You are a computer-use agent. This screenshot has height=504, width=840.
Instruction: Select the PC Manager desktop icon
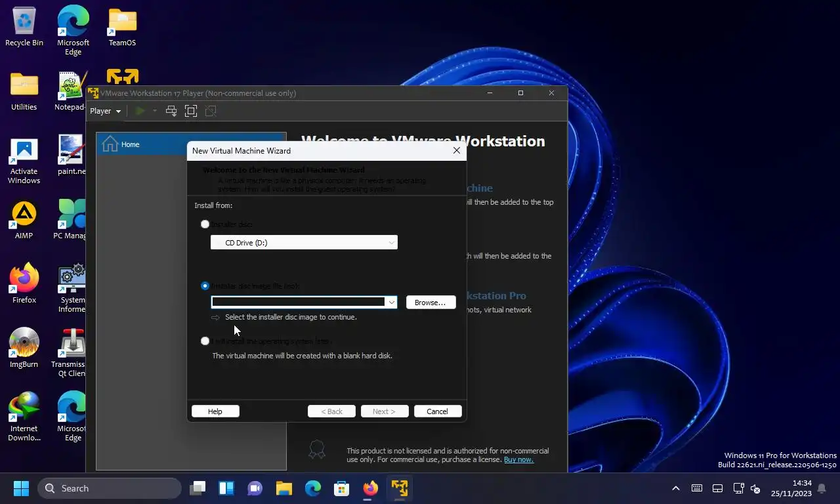click(x=70, y=220)
